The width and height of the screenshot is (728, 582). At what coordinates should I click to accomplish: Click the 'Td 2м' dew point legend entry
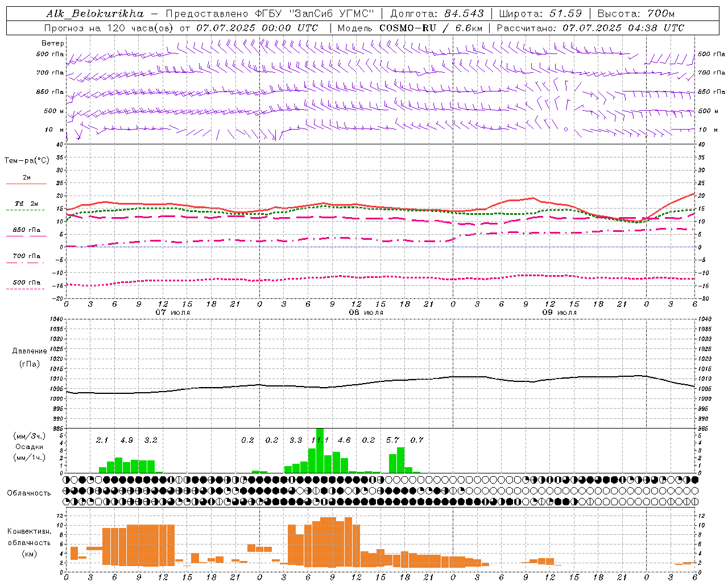pyautogui.click(x=26, y=203)
